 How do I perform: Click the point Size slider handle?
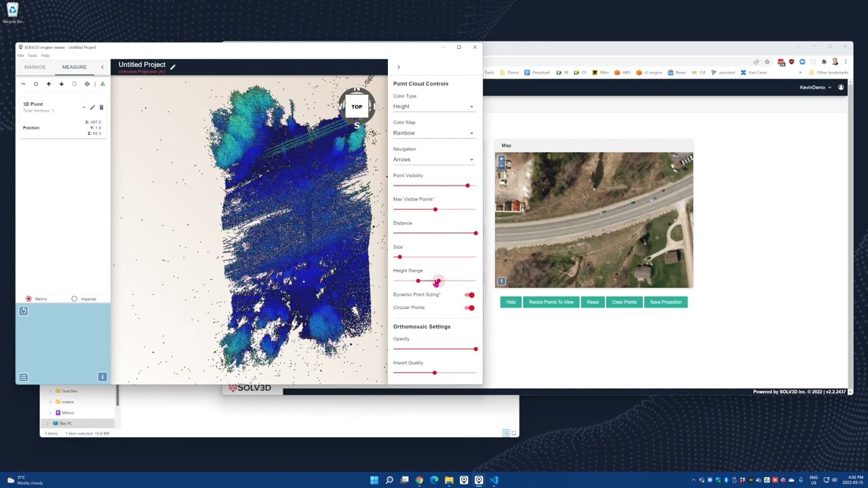point(399,257)
